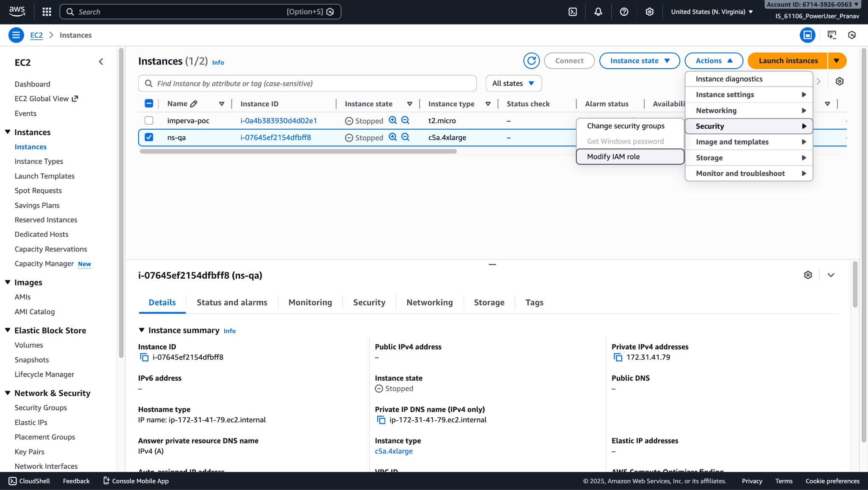Viewport: 868px width, 490px height.
Task: Open the c5a.4xlarge instance type link
Action: 394,451
